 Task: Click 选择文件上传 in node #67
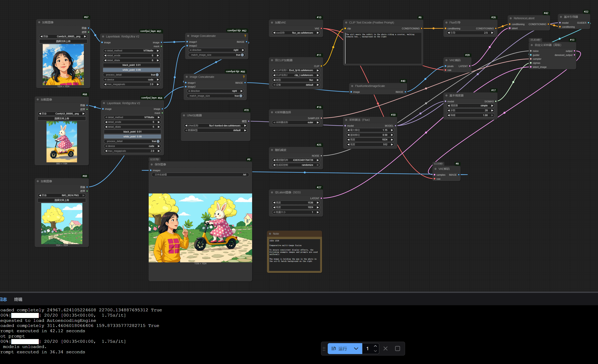point(63,41)
